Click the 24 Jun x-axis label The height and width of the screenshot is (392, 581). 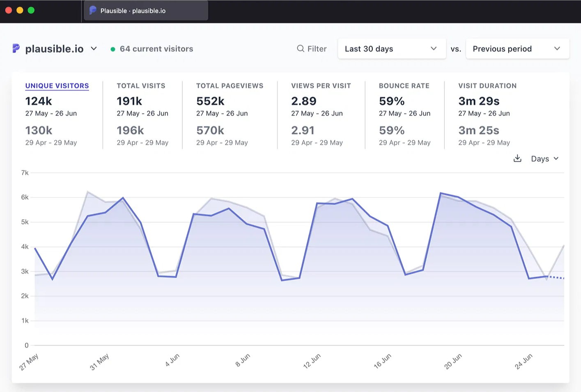(524, 361)
